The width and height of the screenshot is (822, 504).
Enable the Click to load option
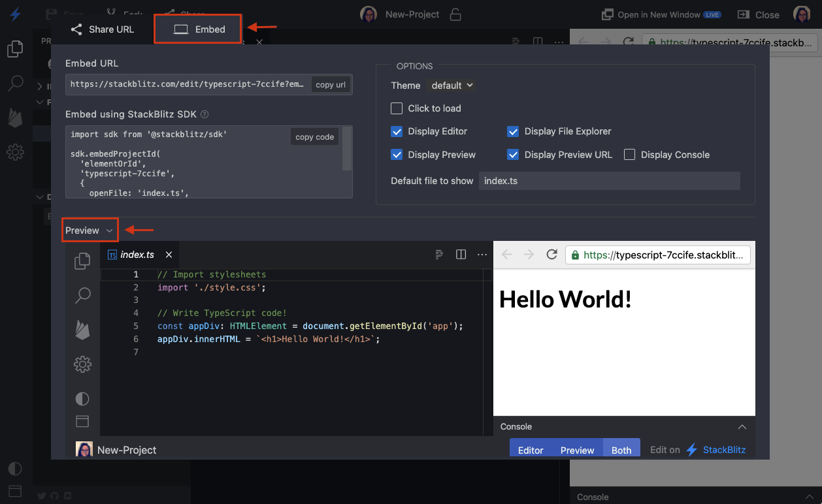click(x=397, y=108)
